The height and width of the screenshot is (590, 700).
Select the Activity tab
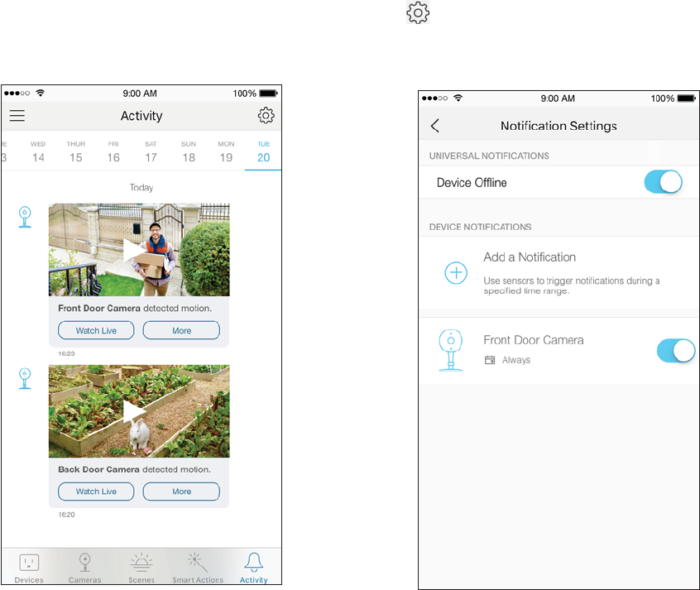(x=253, y=568)
